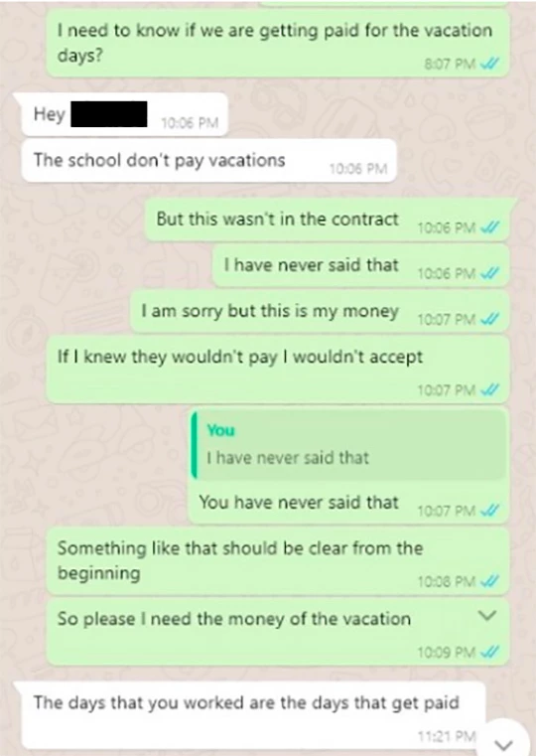The width and height of the screenshot is (536, 756).
Task: Select 'But this wasn't in the contract' message
Action: 327,220
